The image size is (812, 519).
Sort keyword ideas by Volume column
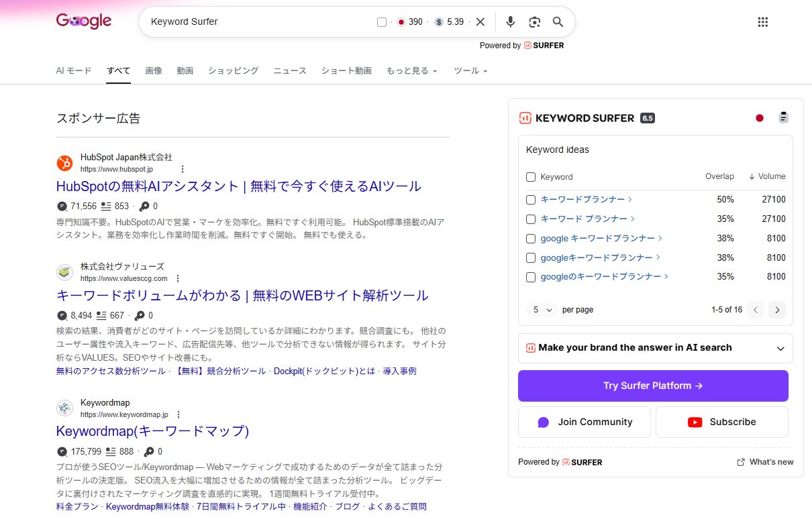pos(767,176)
